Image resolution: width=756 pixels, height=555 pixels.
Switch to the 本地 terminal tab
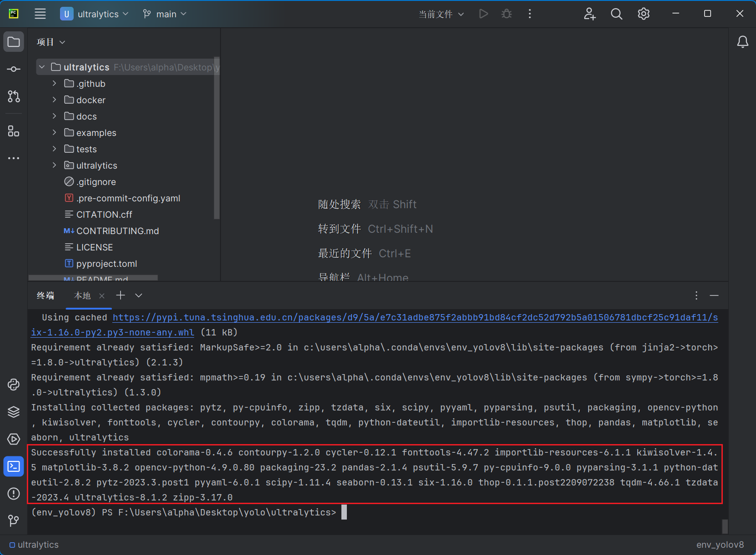pos(82,296)
